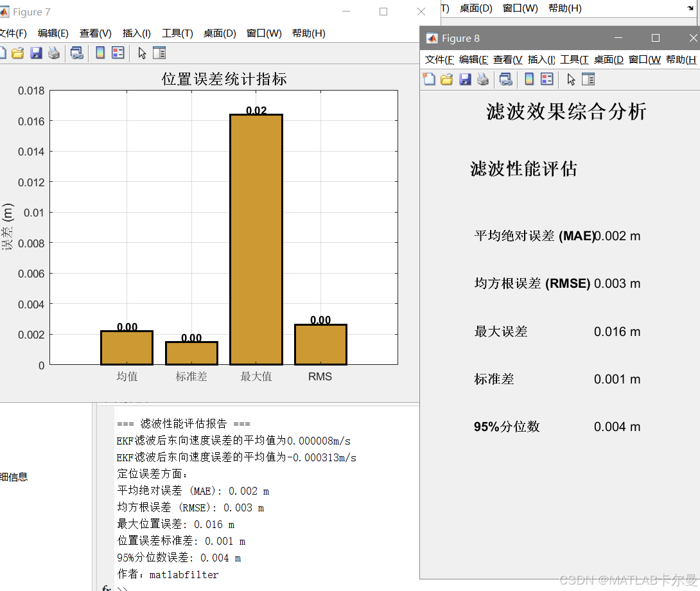Open 桌面 menu in Figure 8
The image size is (700, 591).
coord(608,59)
